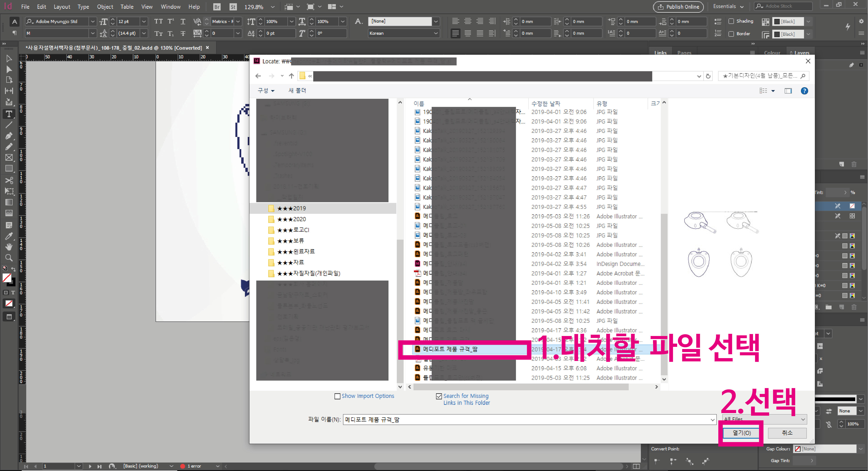This screenshot has height=471, width=868.
Task: Enable the Shading checkbox
Action: click(x=731, y=21)
